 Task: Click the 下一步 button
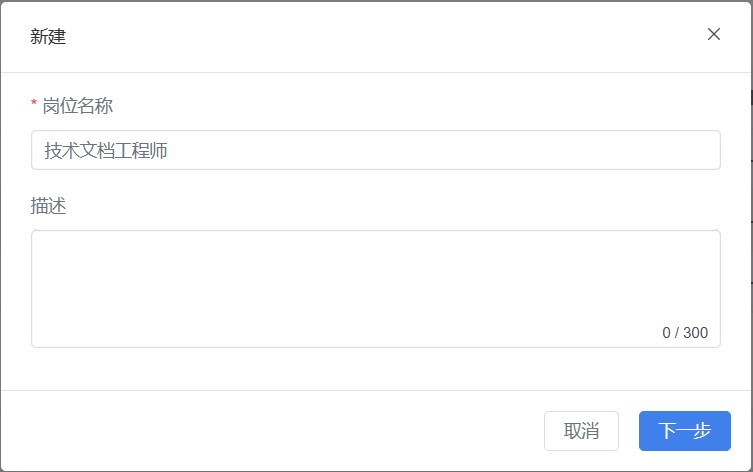(x=684, y=431)
